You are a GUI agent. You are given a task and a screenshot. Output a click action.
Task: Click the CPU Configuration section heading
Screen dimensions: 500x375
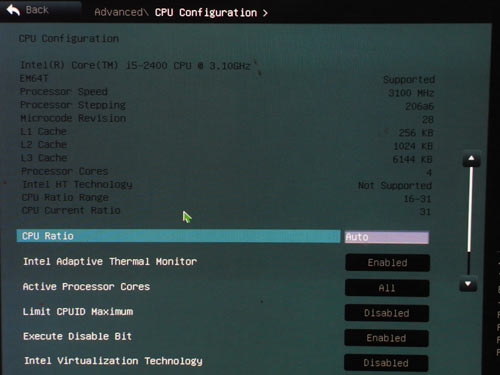click(69, 39)
